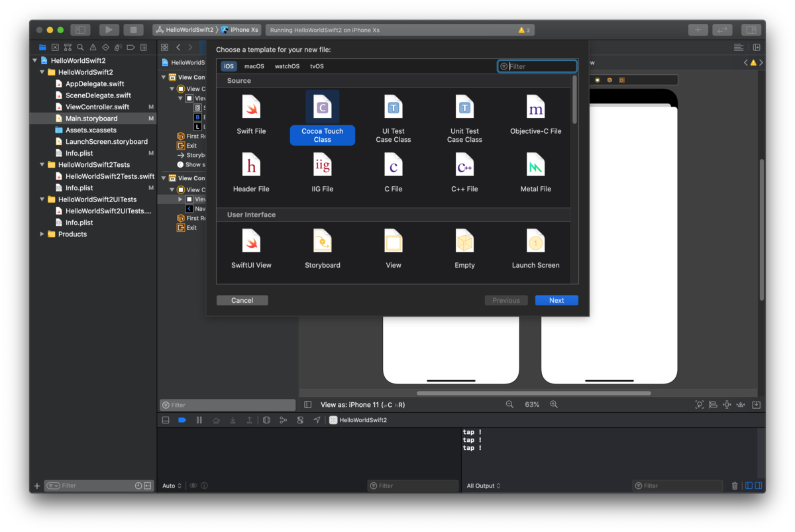Choose the Empty user interface template
Image resolution: width=795 pixels, height=532 pixels.
(x=464, y=249)
